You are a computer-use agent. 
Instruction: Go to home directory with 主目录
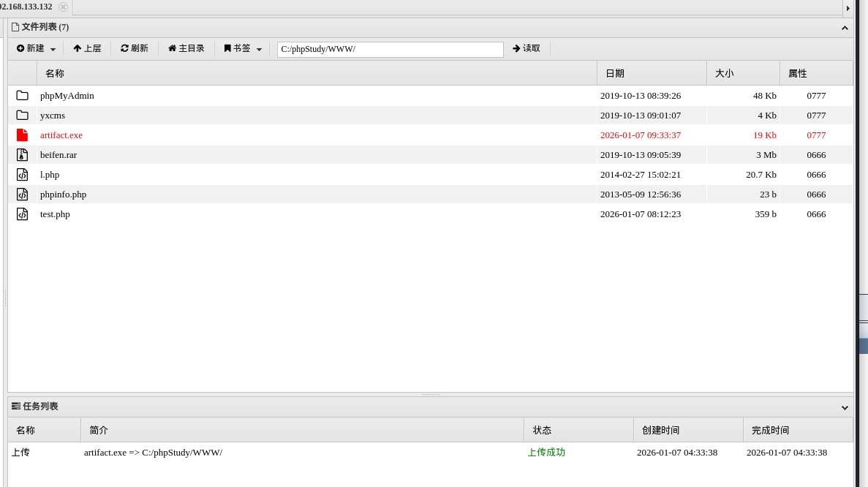[x=186, y=49]
